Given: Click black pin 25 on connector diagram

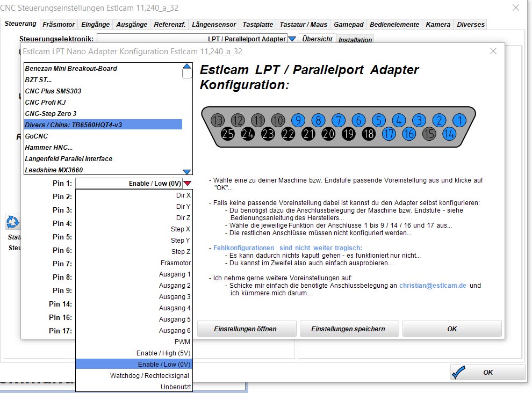Looking at the screenshot, I should click(x=228, y=134).
